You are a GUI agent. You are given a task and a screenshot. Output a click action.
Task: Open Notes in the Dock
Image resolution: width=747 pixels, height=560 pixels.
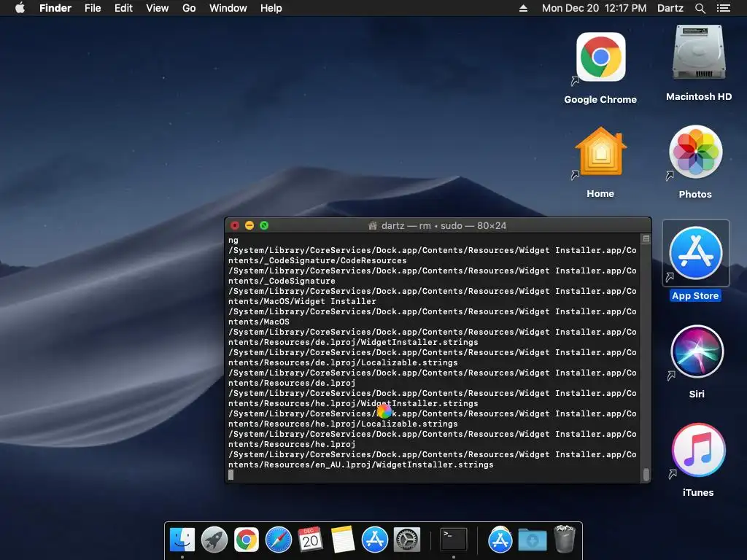tap(343, 540)
